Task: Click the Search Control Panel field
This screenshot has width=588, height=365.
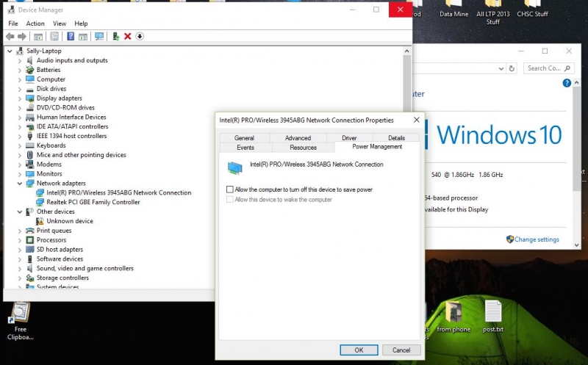Action: (548, 68)
